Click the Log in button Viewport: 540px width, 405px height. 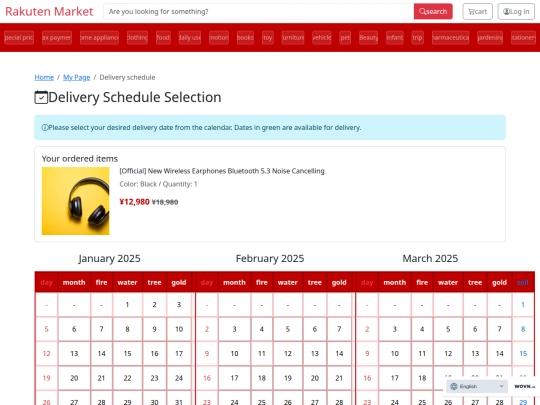(516, 11)
